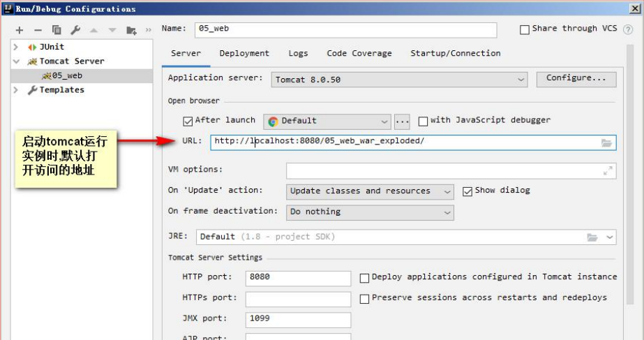Open JRE dropdown arrow

tap(610, 237)
